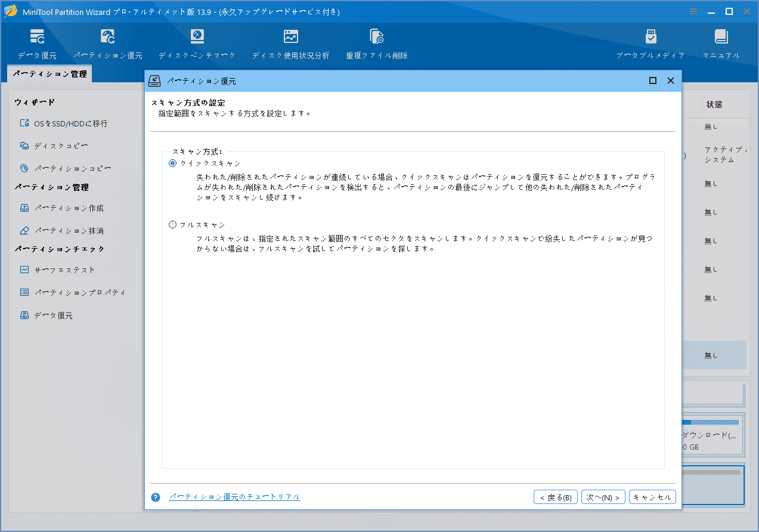This screenshot has height=532, width=759.
Task: Click the パーティションプロパティ sidebar icon
Action: (24, 292)
